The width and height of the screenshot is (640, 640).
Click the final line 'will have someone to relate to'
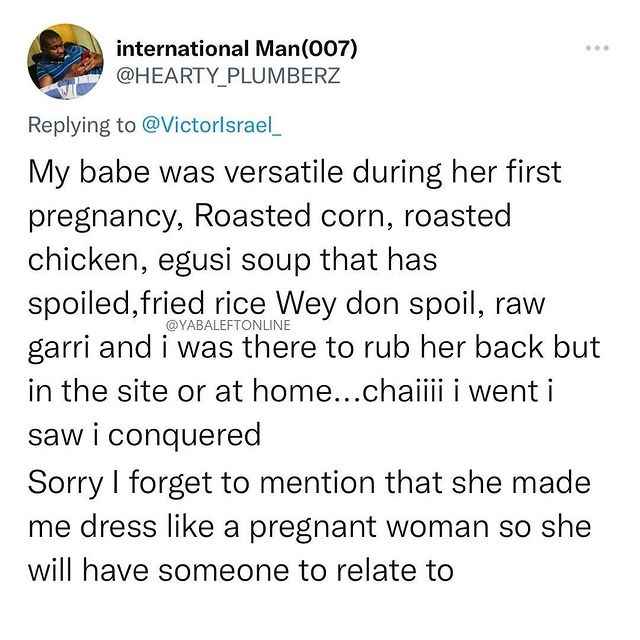(x=241, y=570)
